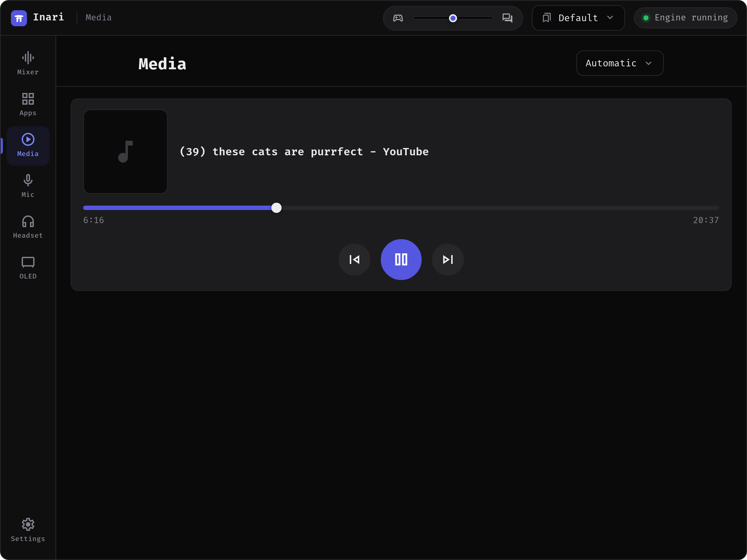This screenshot has height=560, width=747.
Task: Skip to the next track
Action: tap(448, 260)
